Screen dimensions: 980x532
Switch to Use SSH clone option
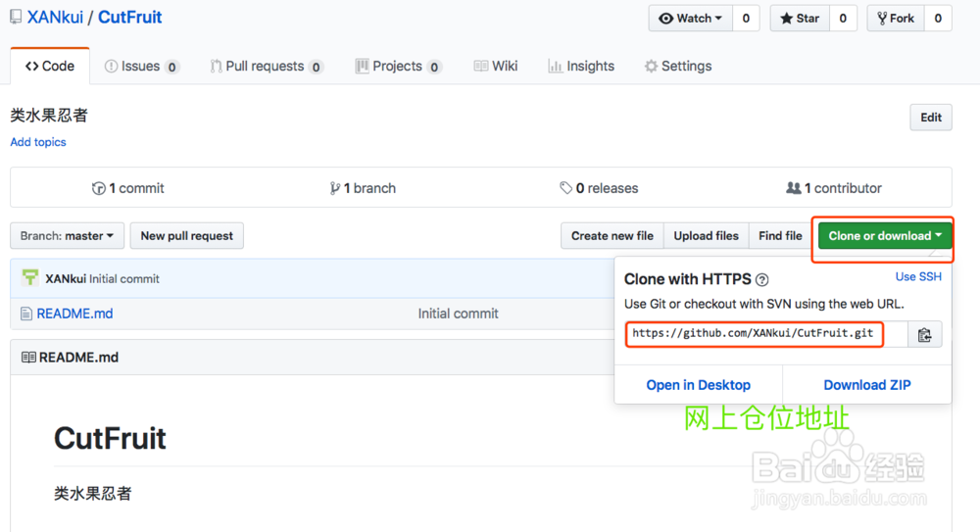coord(918,276)
